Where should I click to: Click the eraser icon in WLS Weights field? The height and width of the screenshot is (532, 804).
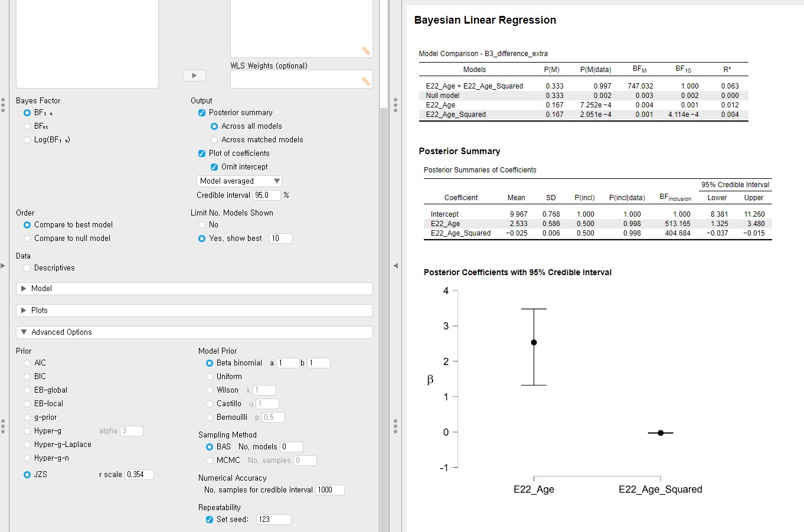366,81
